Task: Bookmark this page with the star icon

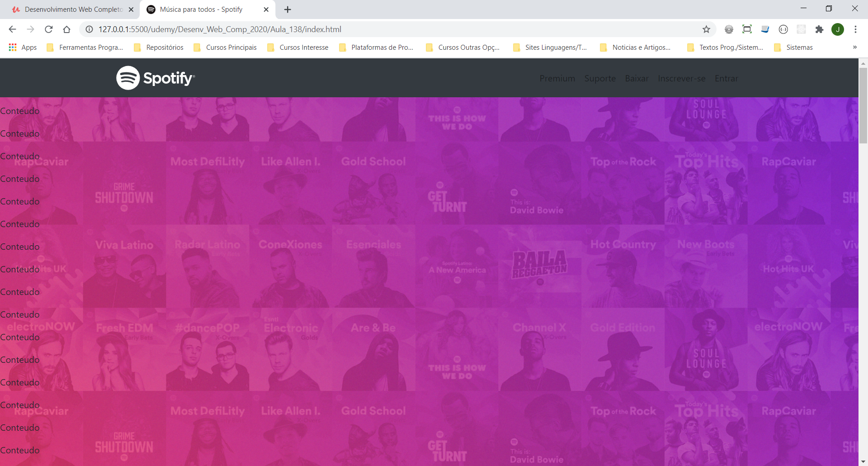Action: 706,29
